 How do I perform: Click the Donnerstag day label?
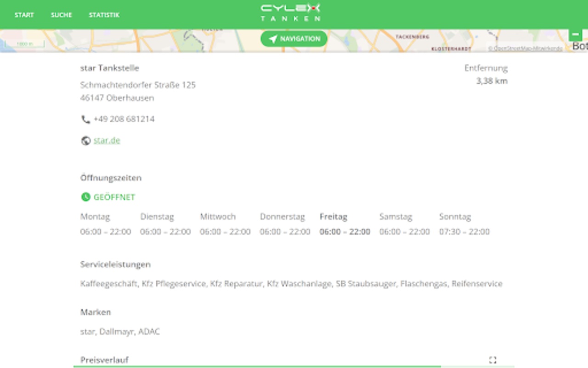tap(283, 217)
